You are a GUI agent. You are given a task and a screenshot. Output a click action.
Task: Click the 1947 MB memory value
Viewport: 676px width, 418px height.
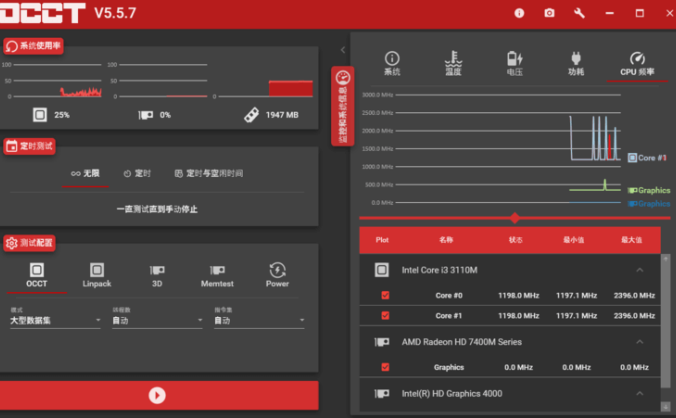282,115
